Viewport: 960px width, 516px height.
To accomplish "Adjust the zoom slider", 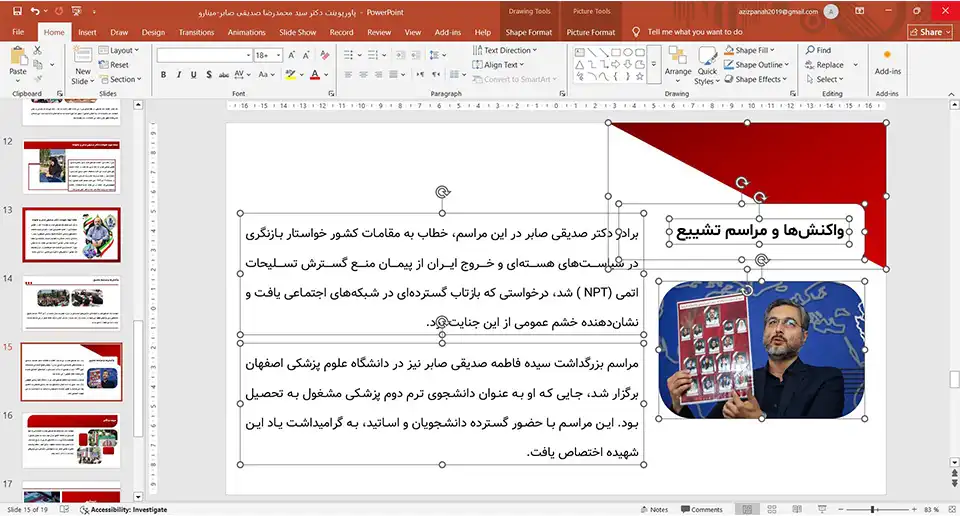I will click(873, 509).
